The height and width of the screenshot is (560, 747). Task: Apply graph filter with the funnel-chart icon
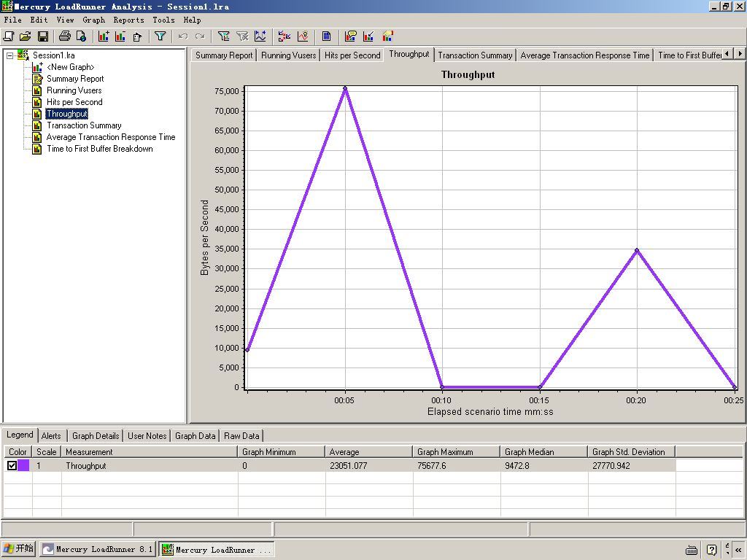click(x=223, y=36)
